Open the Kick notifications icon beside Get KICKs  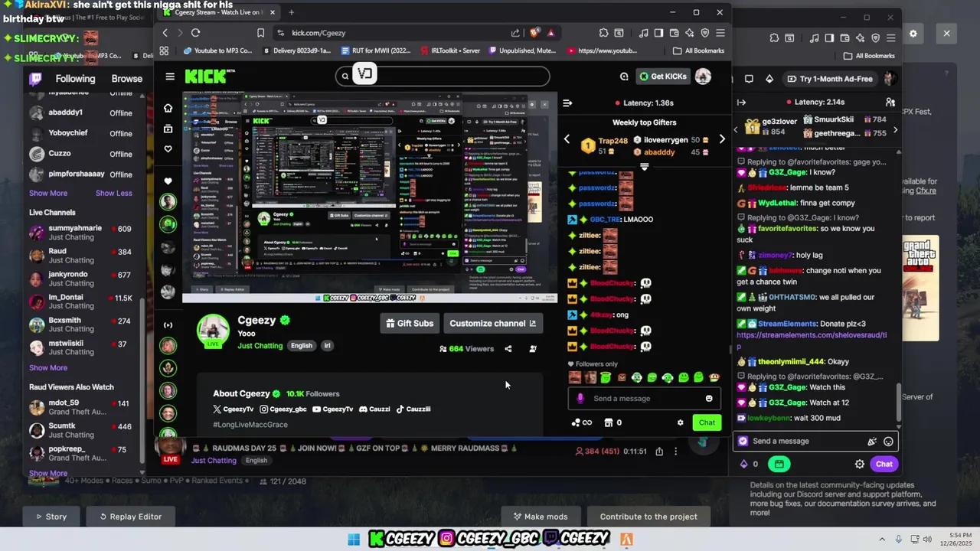point(624,77)
